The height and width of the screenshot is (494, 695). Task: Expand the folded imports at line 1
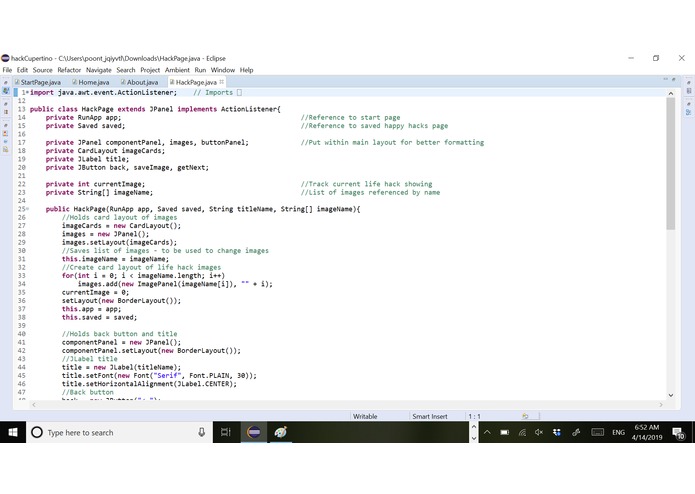[x=27, y=93]
